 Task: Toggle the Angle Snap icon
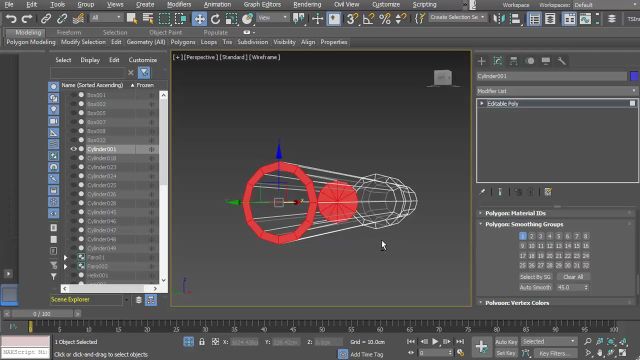pos(368,19)
